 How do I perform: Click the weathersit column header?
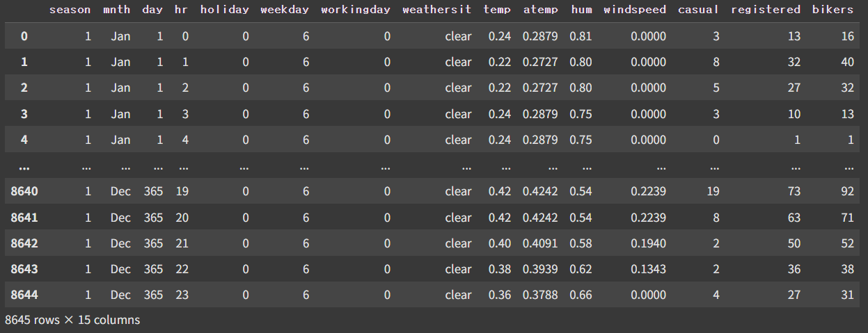coord(436,10)
